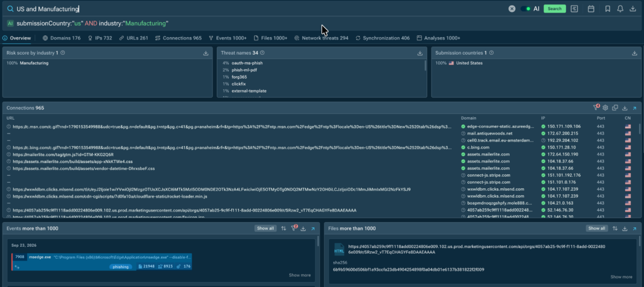
Task: Open Files panel in expanded view arrow
Action: click(635, 228)
